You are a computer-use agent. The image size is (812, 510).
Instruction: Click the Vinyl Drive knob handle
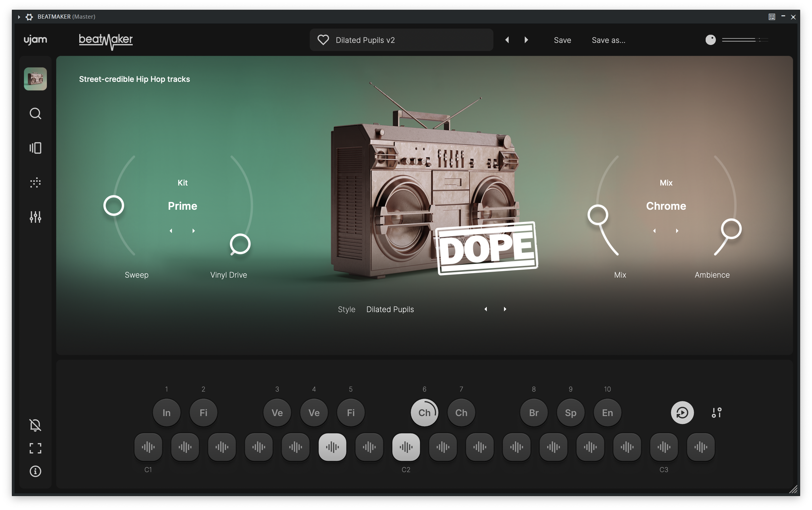click(240, 244)
